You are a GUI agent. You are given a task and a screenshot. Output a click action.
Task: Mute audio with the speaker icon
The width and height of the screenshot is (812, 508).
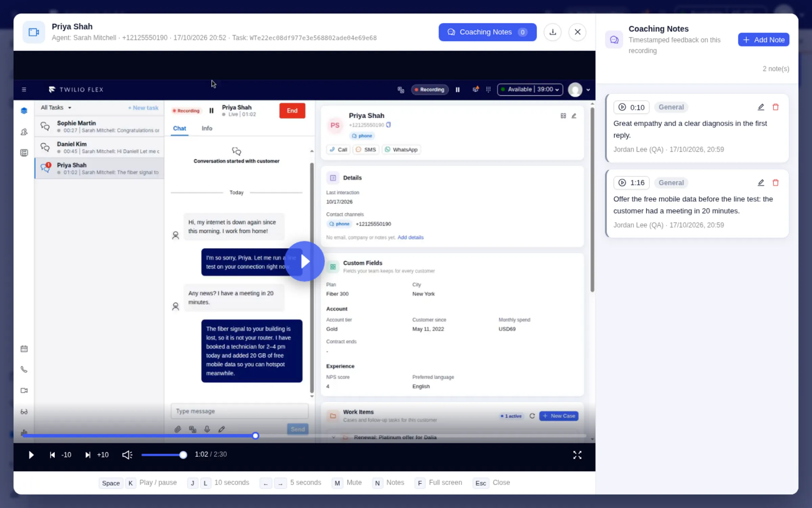point(127,454)
